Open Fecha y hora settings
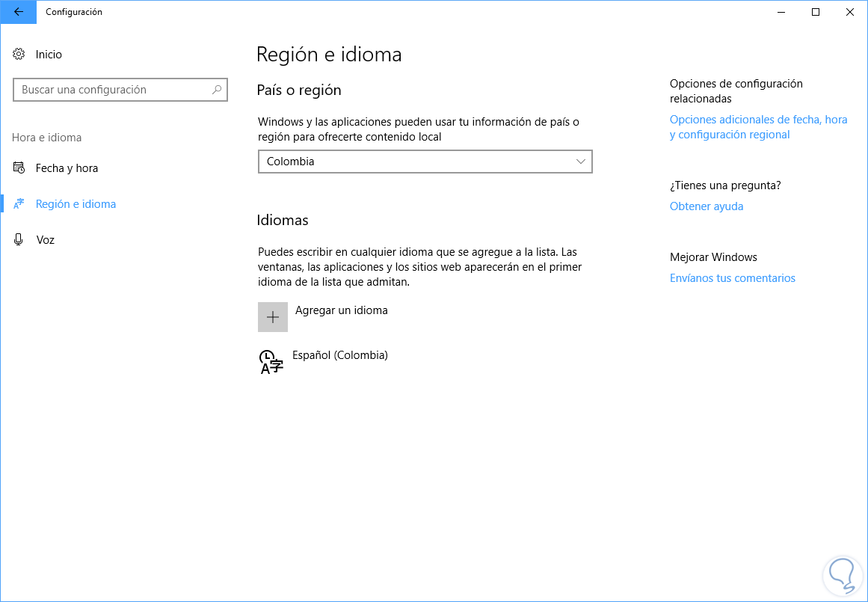The height and width of the screenshot is (602, 868). 67,168
